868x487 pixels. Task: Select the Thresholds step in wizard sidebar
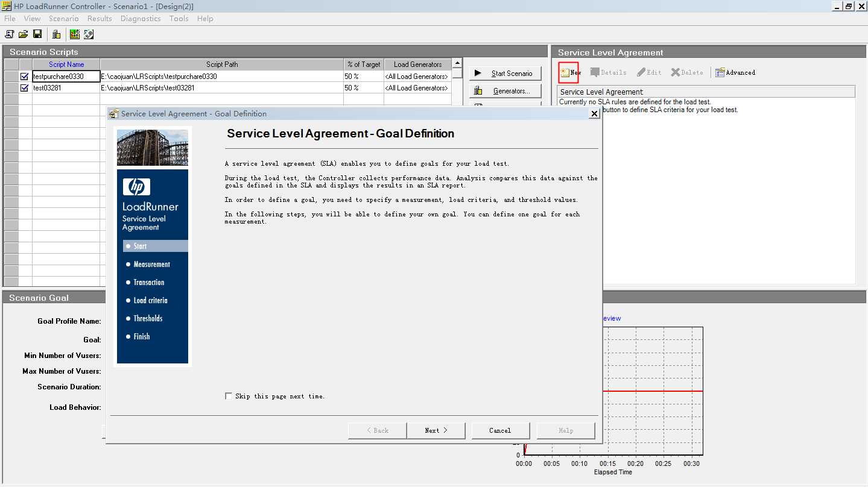tap(148, 318)
